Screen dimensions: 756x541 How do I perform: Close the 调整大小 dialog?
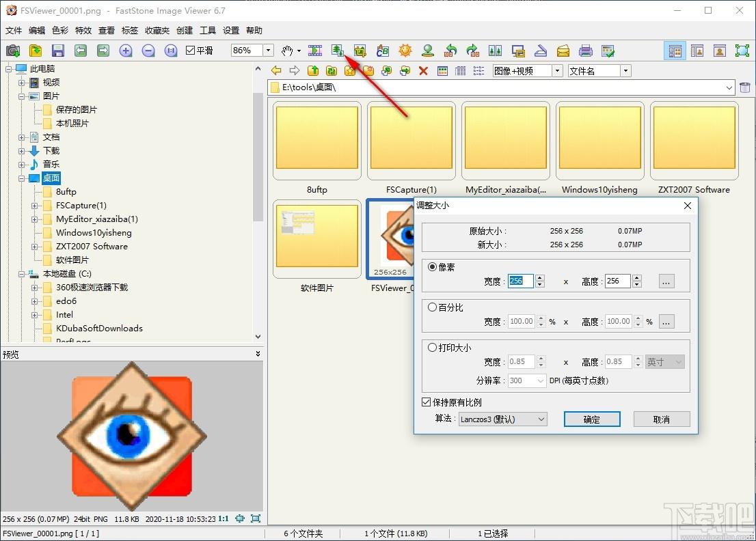pos(688,206)
